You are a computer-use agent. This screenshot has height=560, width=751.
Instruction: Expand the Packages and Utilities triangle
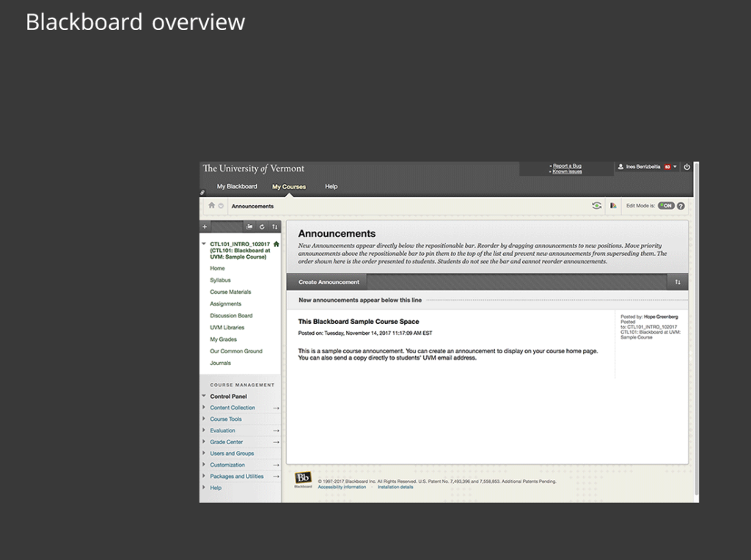click(204, 476)
